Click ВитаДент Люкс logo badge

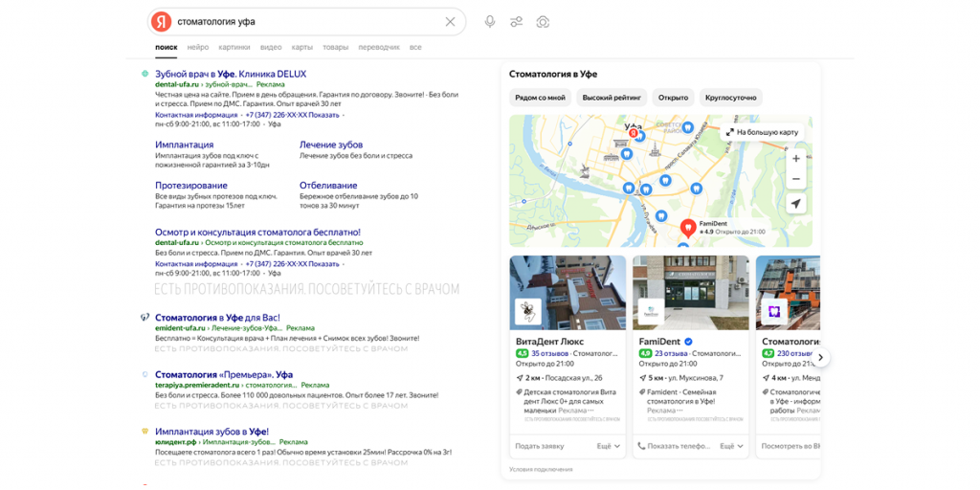coord(528,311)
